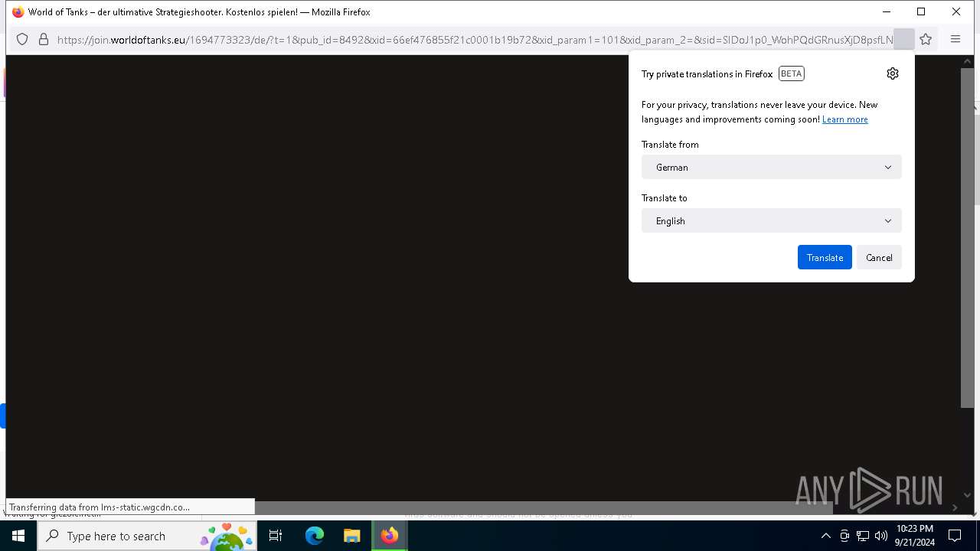Click the URL address bar field
This screenshot has width=980, height=551.
pyautogui.click(x=475, y=39)
